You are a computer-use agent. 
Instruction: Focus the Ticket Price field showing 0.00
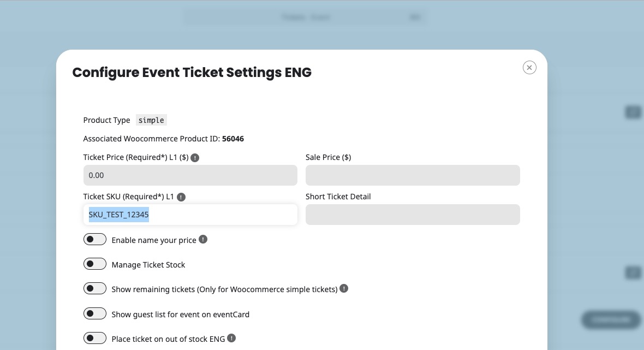tap(190, 175)
